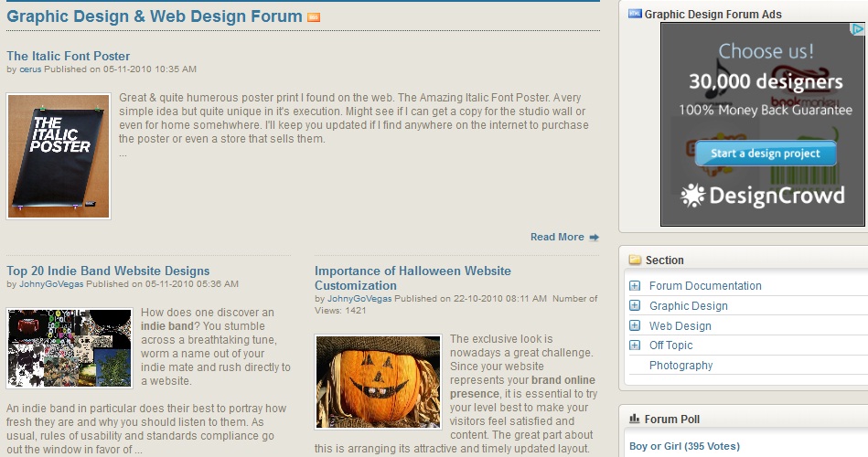Image resolution: width=868 pixels, height=457 pixels.
Task: Expand the Web Design section
Action: (635, 325)
